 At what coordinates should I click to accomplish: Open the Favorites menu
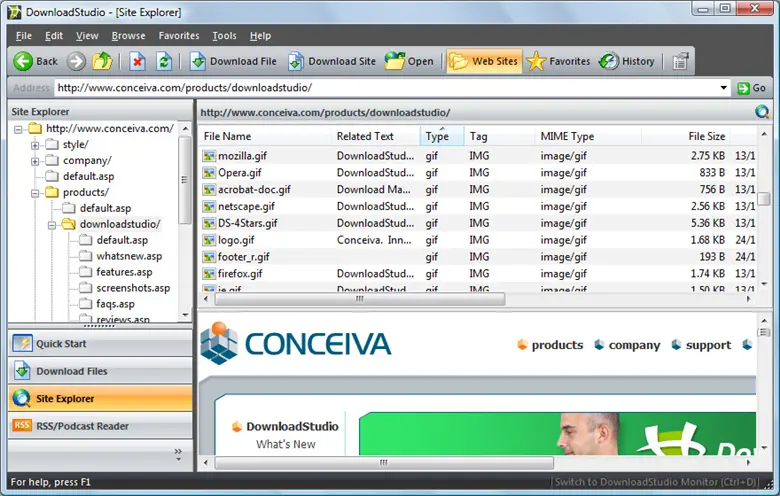pos(179,36)
